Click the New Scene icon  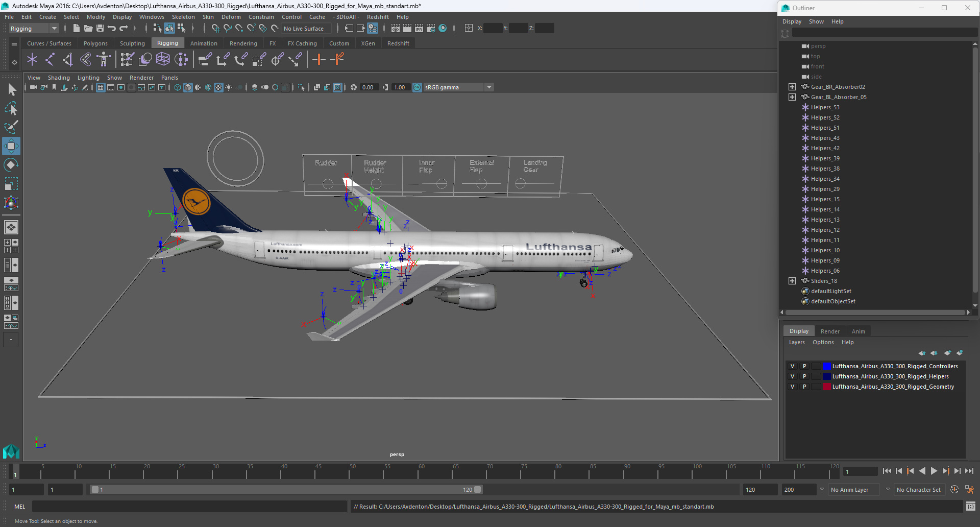pos(76,29)
